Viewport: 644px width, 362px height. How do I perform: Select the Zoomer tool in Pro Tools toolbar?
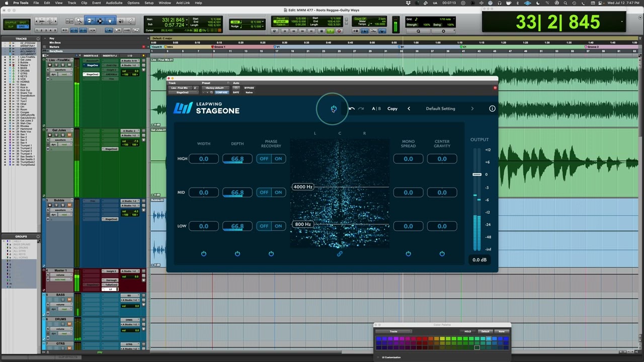click(x=79, y=21)
